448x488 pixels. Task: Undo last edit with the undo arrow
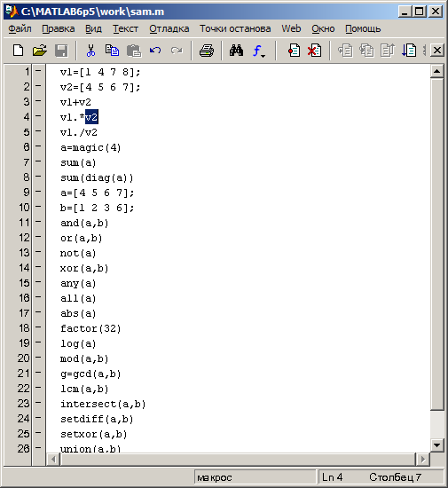[155, 51]
